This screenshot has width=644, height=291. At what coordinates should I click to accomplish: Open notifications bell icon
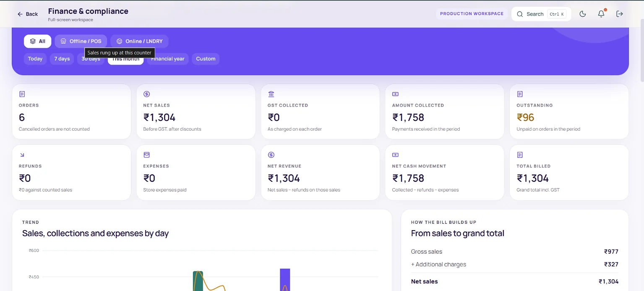point(601,14)
